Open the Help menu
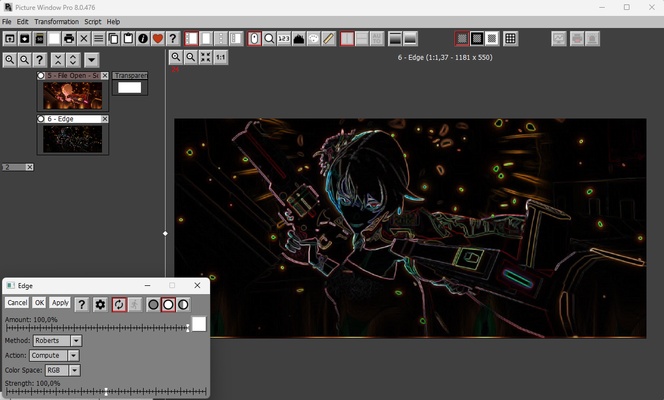The width and height of the screenshot is (664, 400). coord(113,22)
